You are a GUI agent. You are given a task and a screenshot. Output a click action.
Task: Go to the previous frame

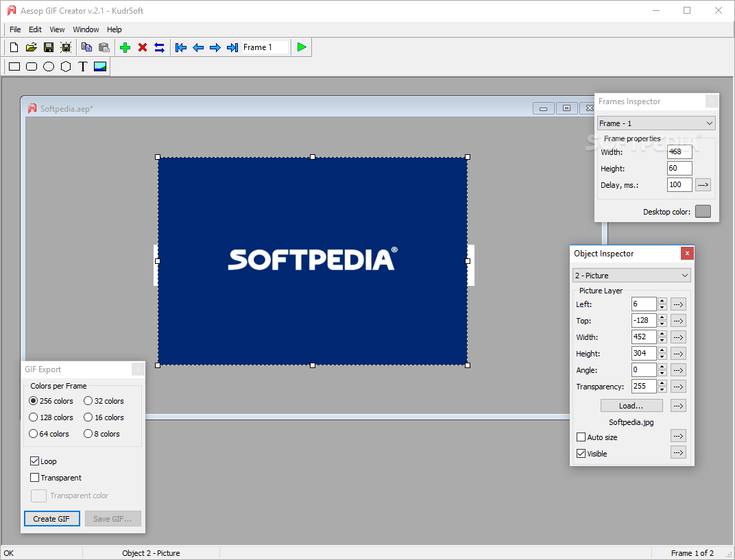tap(198, 47)
